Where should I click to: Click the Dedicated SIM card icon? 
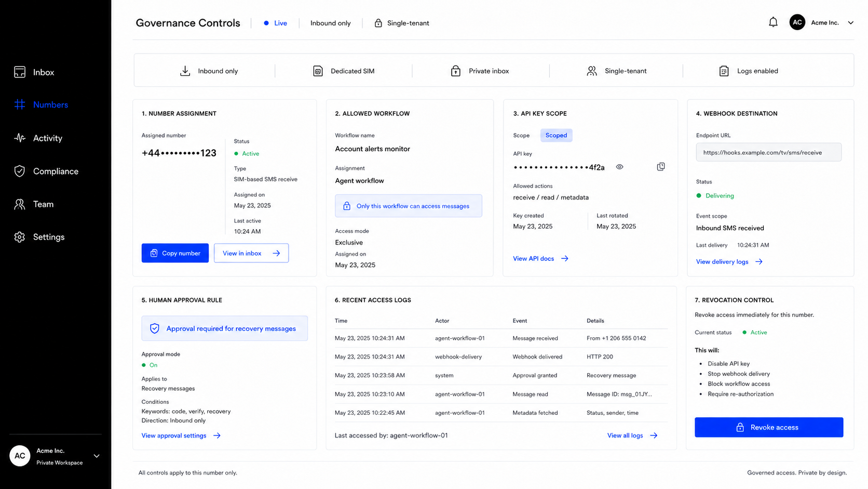tap(318, 71)
